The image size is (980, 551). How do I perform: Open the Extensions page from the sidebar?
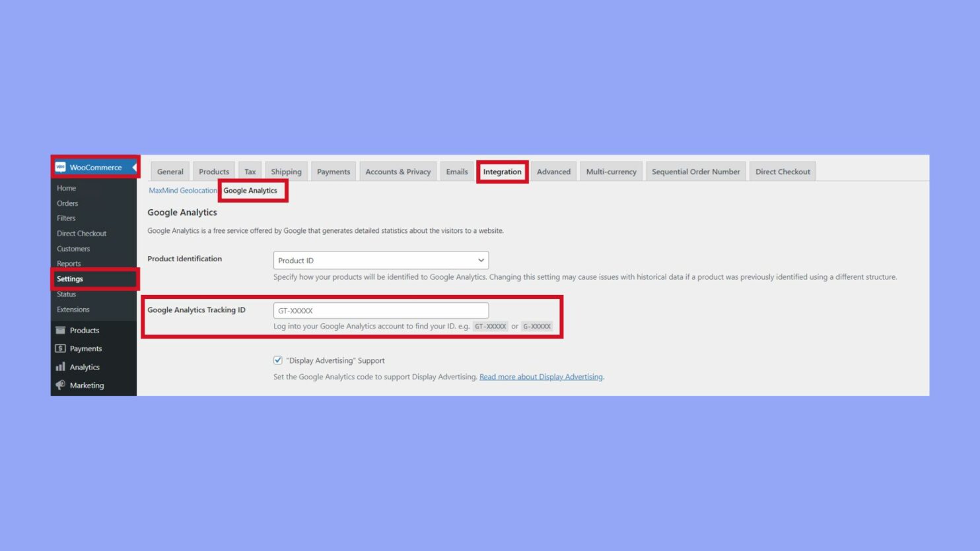click(73, 309)
